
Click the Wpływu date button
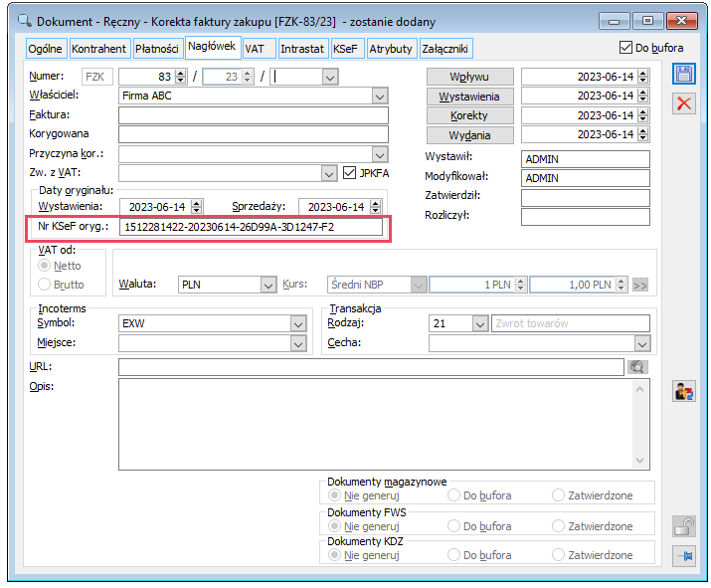pos(469,77)
